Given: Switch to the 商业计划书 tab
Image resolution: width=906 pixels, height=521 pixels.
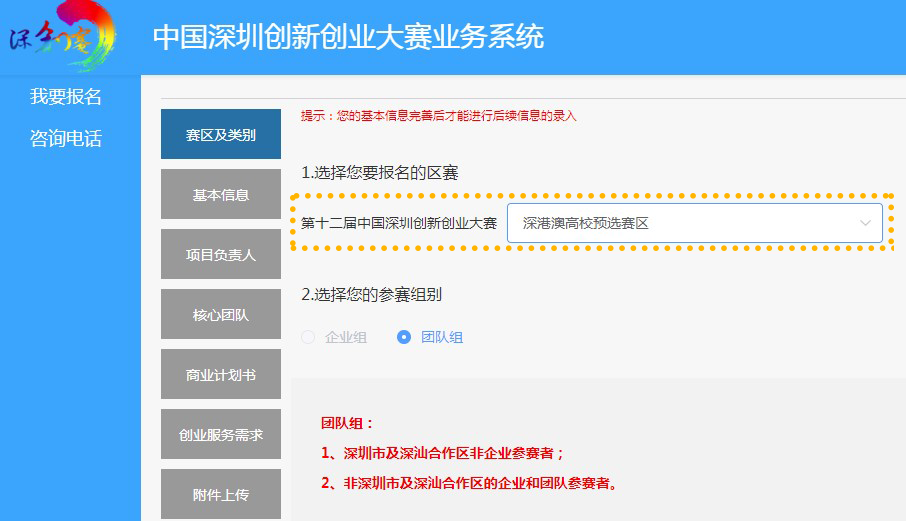Looking at the screenshot, I should point(221,374).
